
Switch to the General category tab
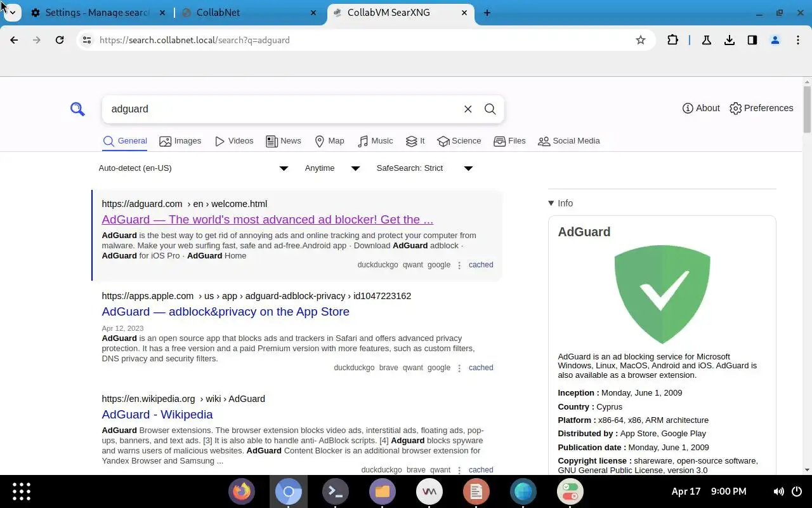[125, 141]
